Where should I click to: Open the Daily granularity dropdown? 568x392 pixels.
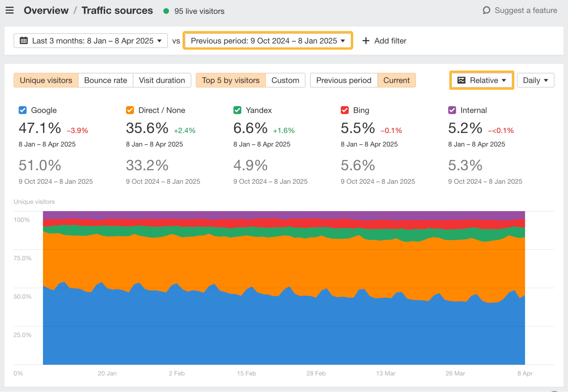pyautogui.click(x=535, y=80)
